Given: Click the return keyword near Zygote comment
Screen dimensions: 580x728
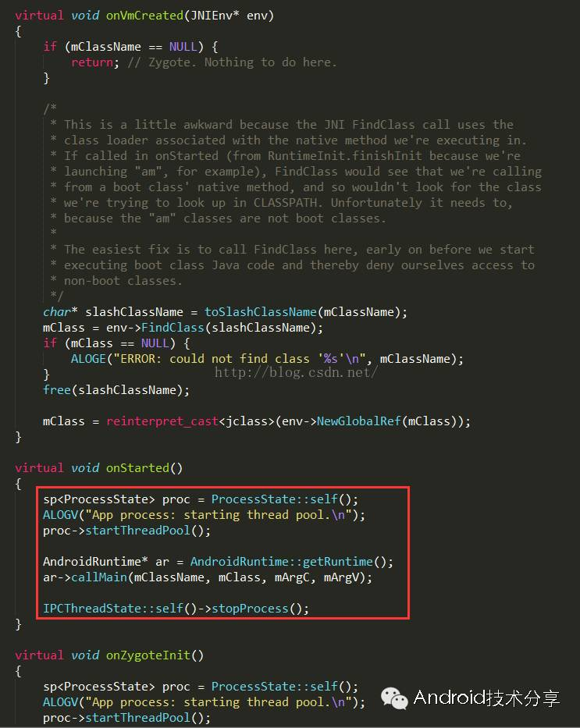Looking at the screenshot, I should point(92,62).
